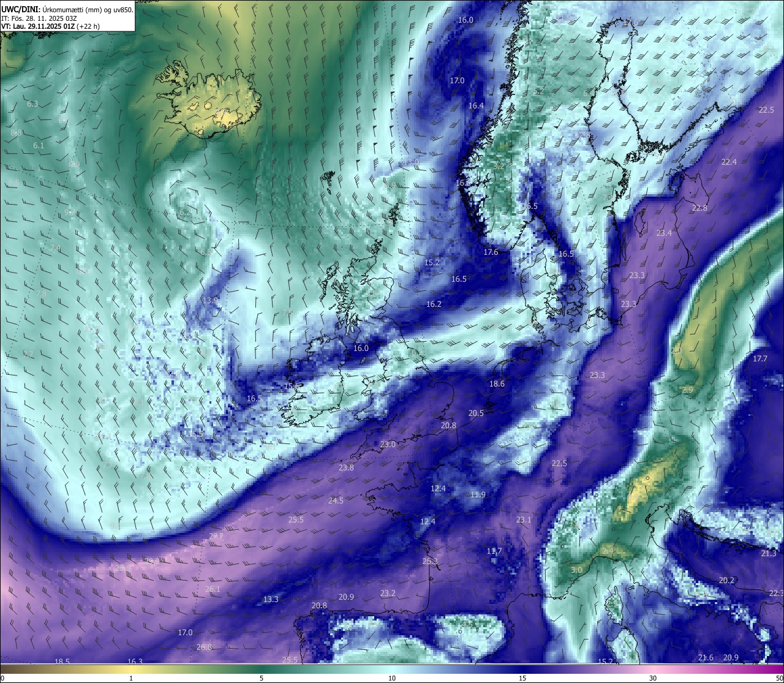This screenshot has width=784, height=683.
Task: Click the color scale label 10
Action: coord(392,678)
